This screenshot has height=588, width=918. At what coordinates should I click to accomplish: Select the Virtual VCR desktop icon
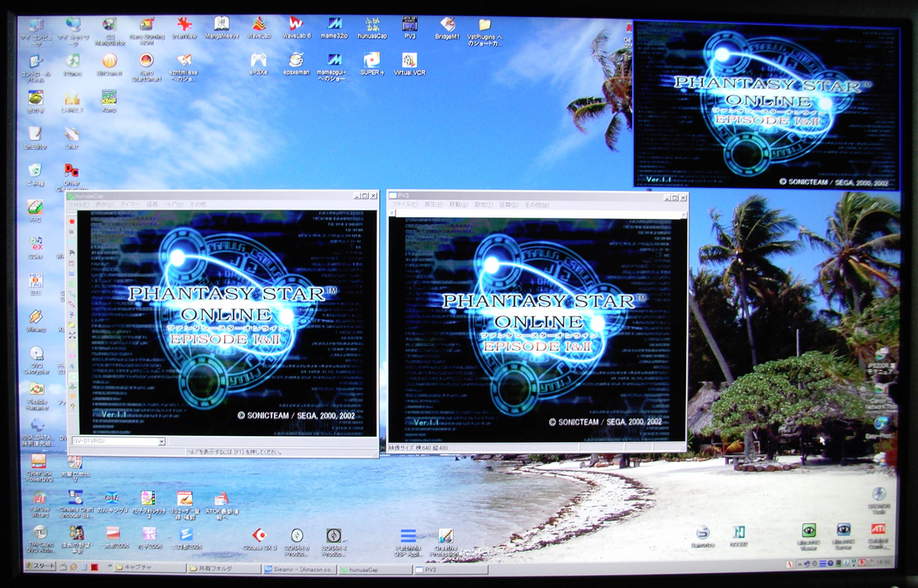coord(409,64)
